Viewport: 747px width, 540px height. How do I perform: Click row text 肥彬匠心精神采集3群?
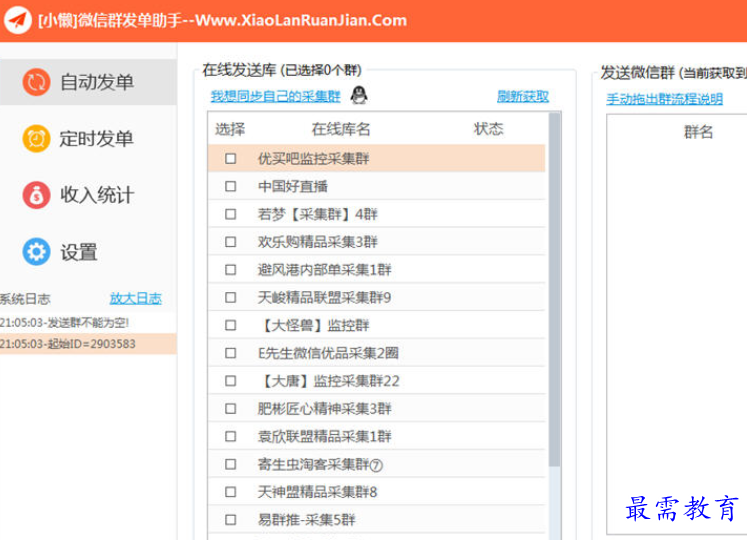pyautogui.click(x=324, y=408)
